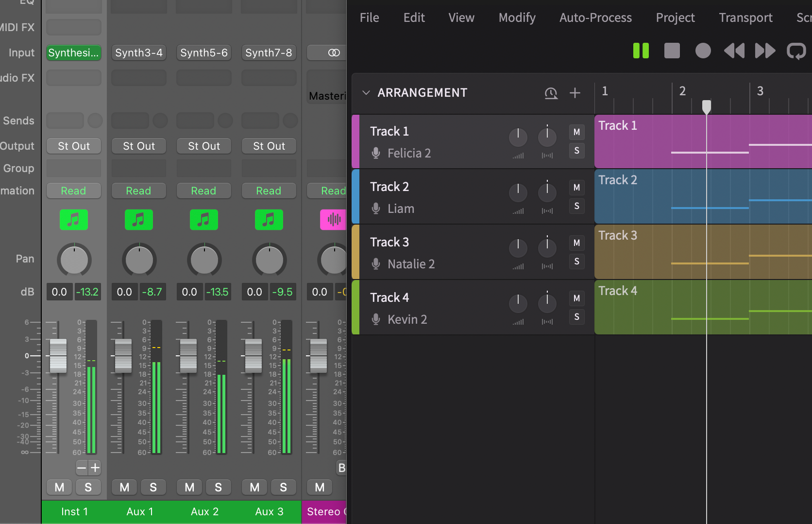
Task: Click the microphone icon beside Natalie 2
Action: 376,264
